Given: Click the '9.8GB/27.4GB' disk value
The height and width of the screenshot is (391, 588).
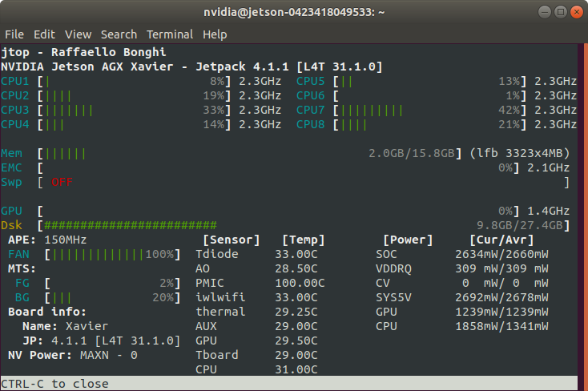Looking at the screenshot, I should pyautogui.click(x=520, y=225).
